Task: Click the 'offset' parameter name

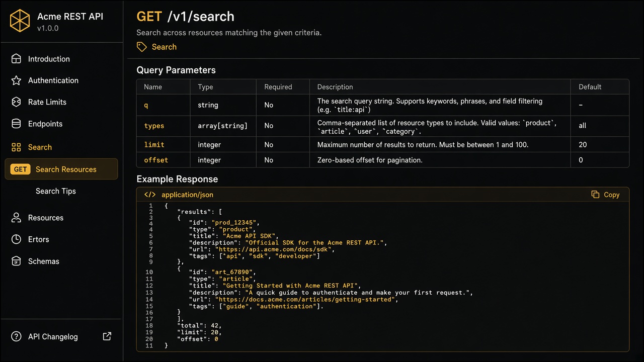Action: (x=156, y=160)
